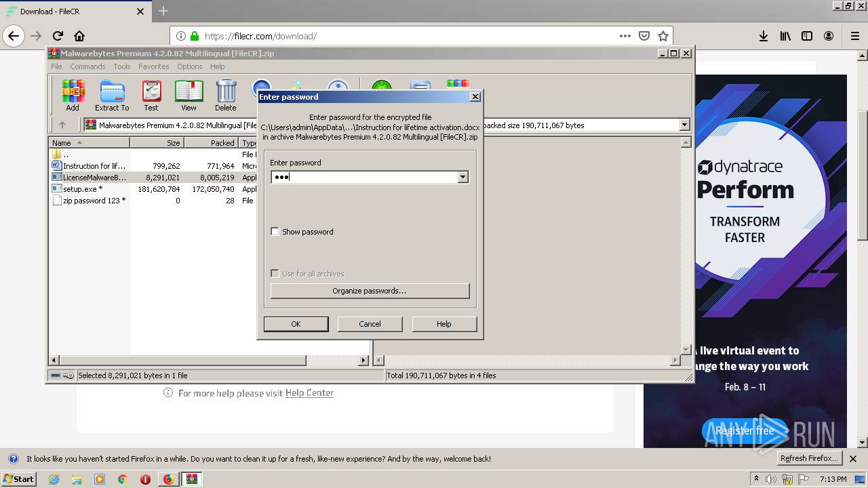
Task: Click the Windows Media Player taskbar icon
Action: pyautogui.click(x=100, y=479)
